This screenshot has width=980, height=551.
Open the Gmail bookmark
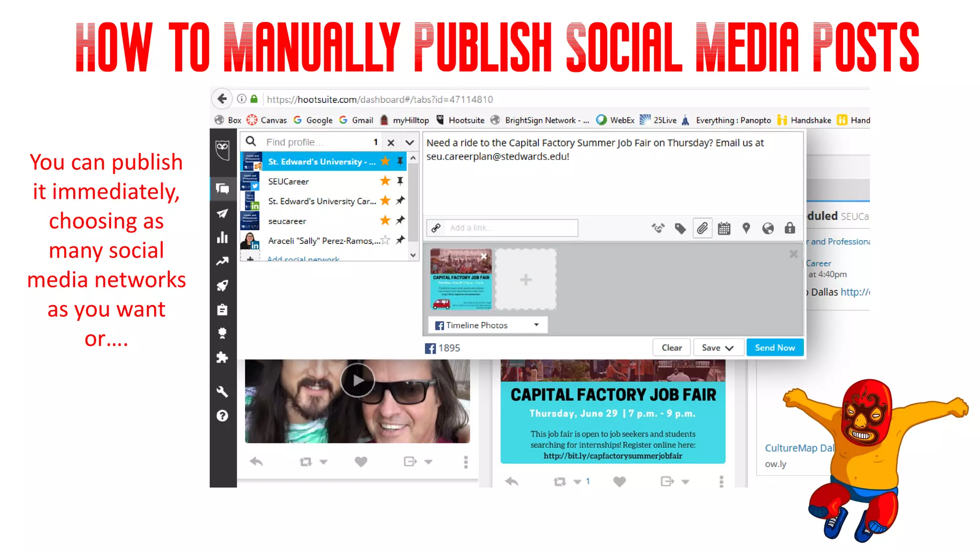point(356,120)
